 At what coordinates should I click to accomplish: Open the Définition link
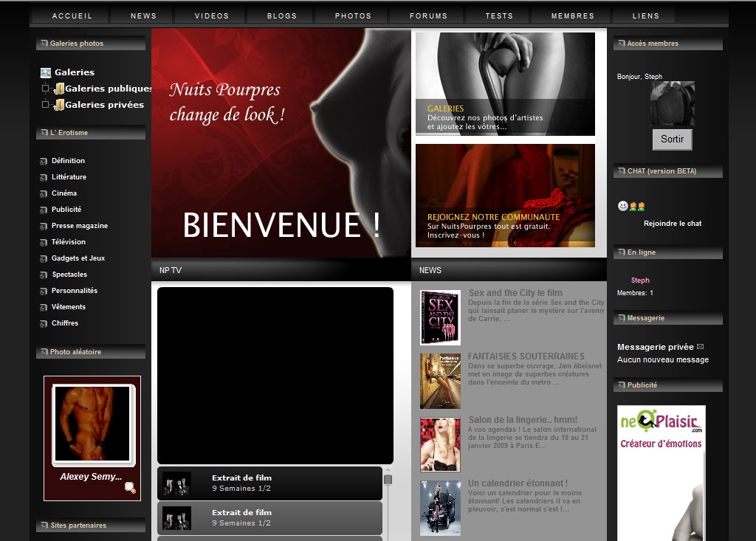coord(68,161)
